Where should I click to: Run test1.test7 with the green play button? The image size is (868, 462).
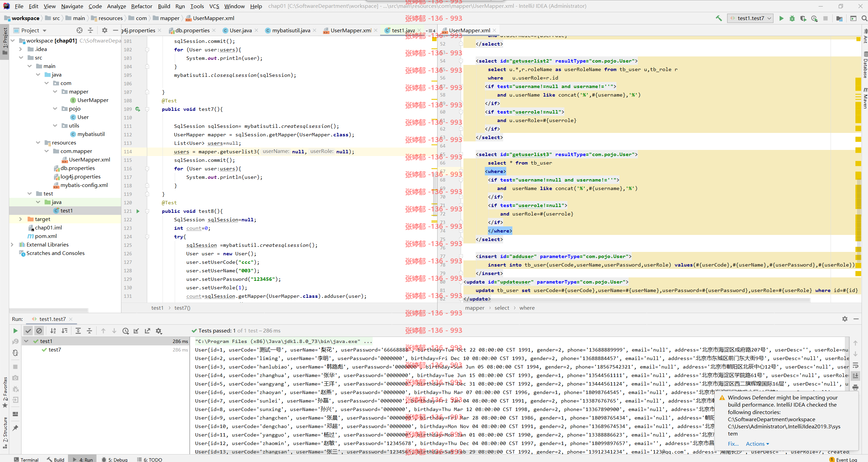(x=781, y=18)
